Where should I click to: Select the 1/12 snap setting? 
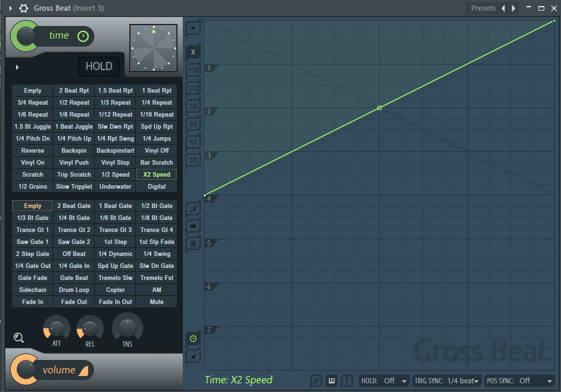point(193,88)
